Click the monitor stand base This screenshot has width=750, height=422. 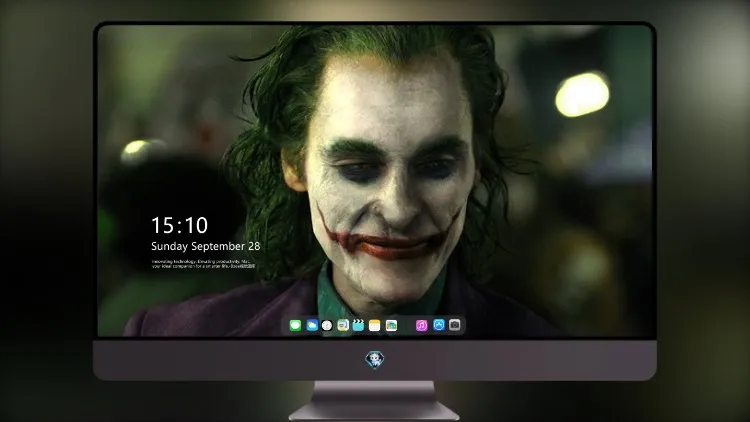375,401
